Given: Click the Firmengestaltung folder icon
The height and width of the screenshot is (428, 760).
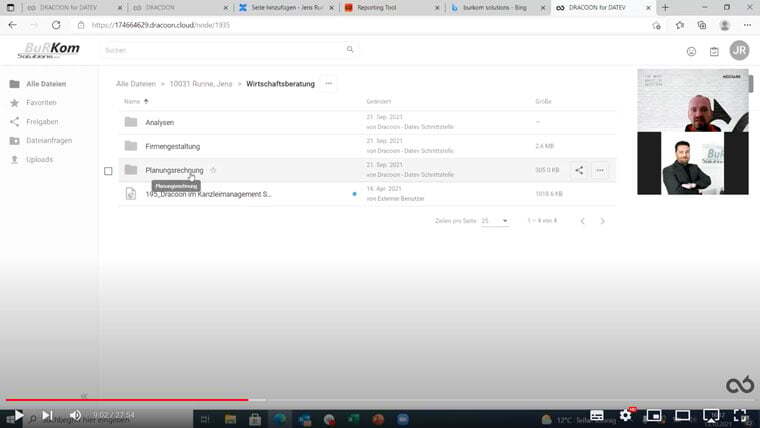Looking at the screenshot, I should pos(131,146).
